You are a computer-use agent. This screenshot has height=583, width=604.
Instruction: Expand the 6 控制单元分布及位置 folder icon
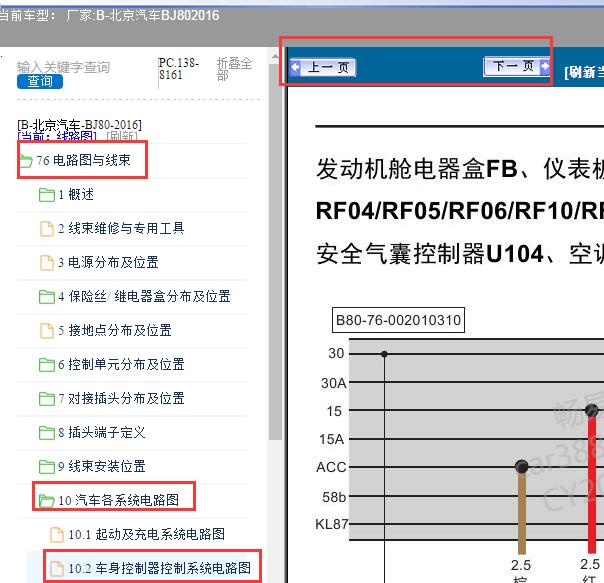tap(47, 365)
